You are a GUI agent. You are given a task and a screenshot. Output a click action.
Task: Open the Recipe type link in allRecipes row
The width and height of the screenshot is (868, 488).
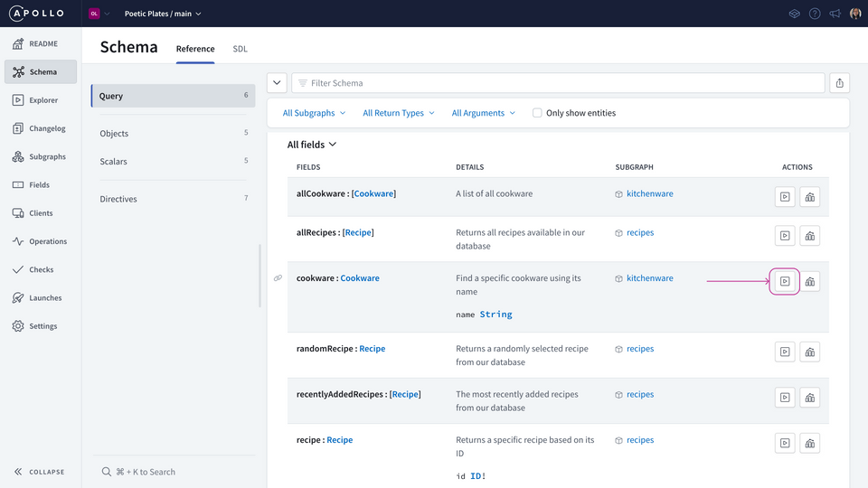(x=358, y=232)
